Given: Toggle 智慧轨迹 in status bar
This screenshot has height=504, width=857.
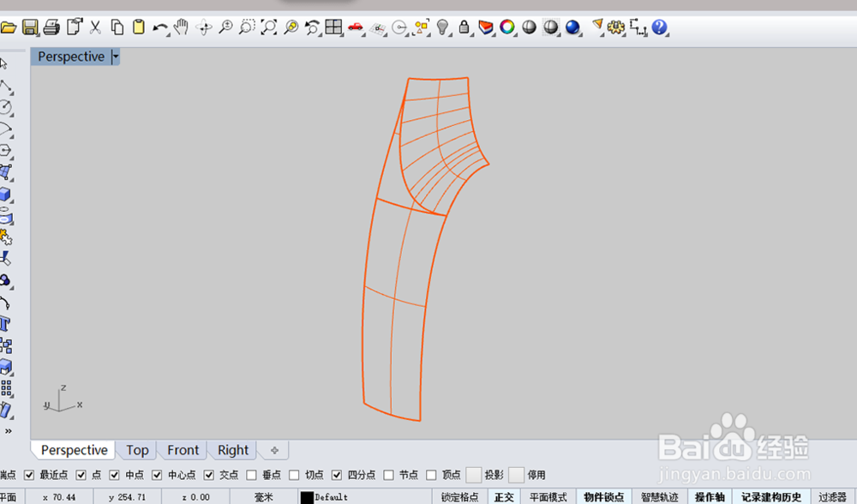Looking at the screenshot, I should pyautogui.click(x=659, y=497).
